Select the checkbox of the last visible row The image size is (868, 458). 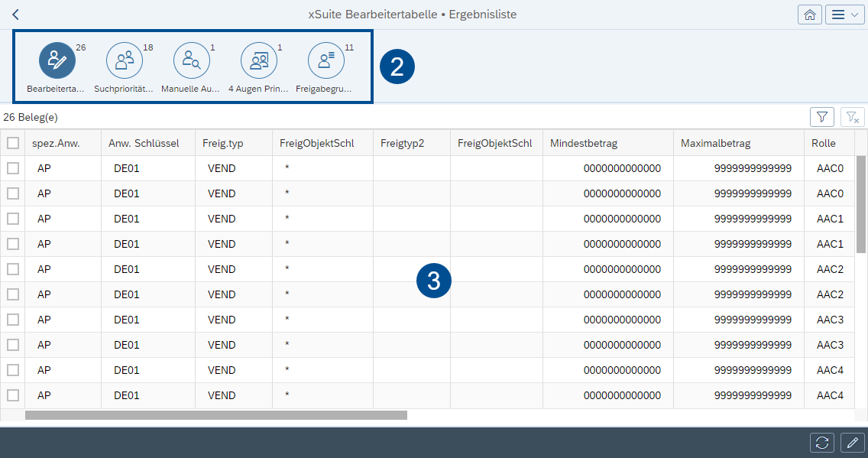(x=13, y=395)
